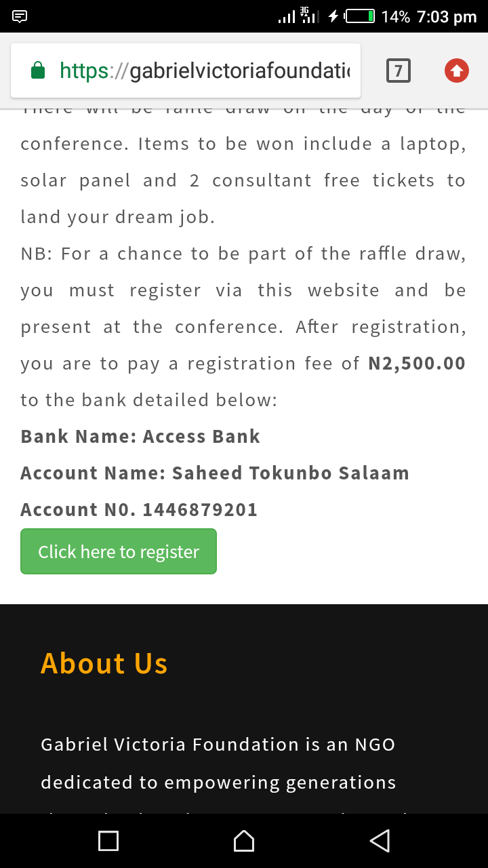The height and width of the screenshot is (868, 488).
Task: Tap the battery level icon
Action: (x=360, y=16)
